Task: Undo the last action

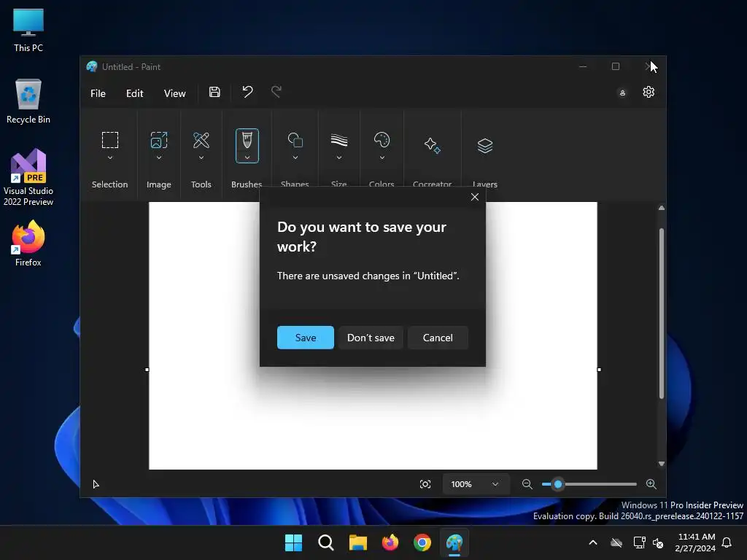Action: 247,91
